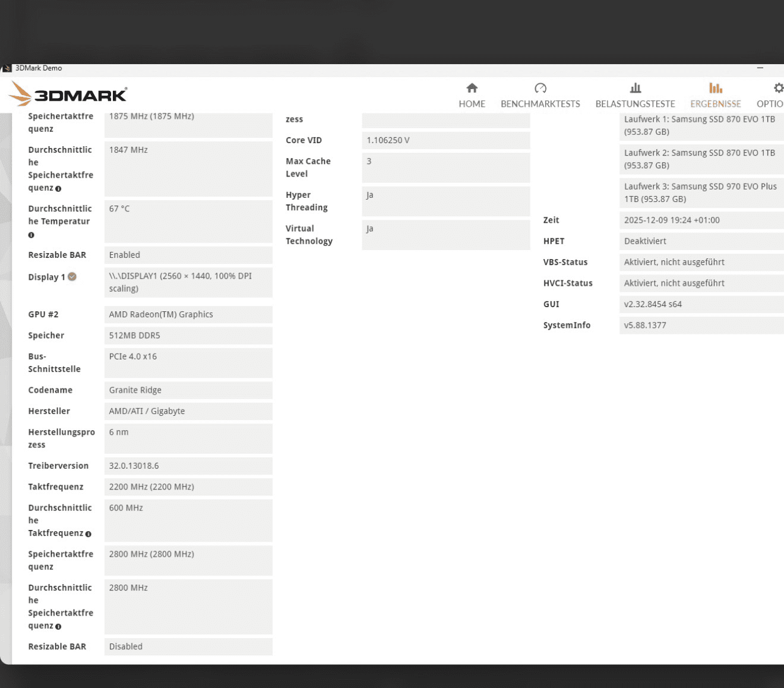Select the GUI version 'v2.32.8454 s64'
Screen dimensions: 784x688
click(701, 304)
